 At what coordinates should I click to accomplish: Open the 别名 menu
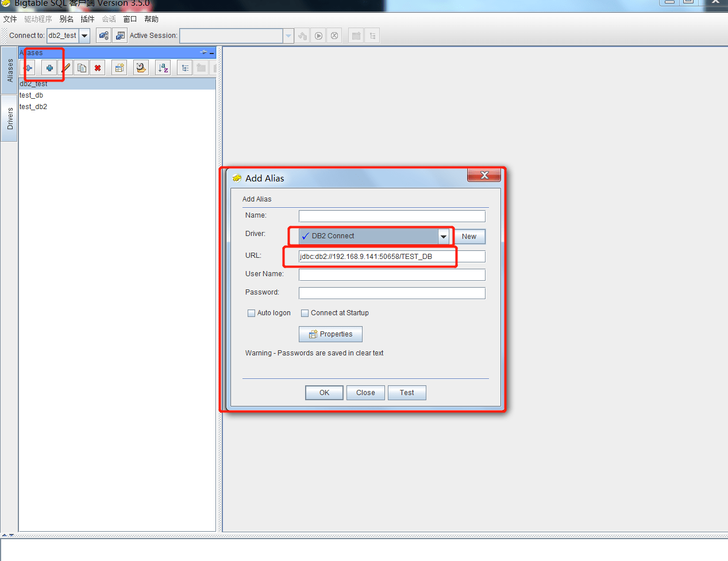[67, 19]
